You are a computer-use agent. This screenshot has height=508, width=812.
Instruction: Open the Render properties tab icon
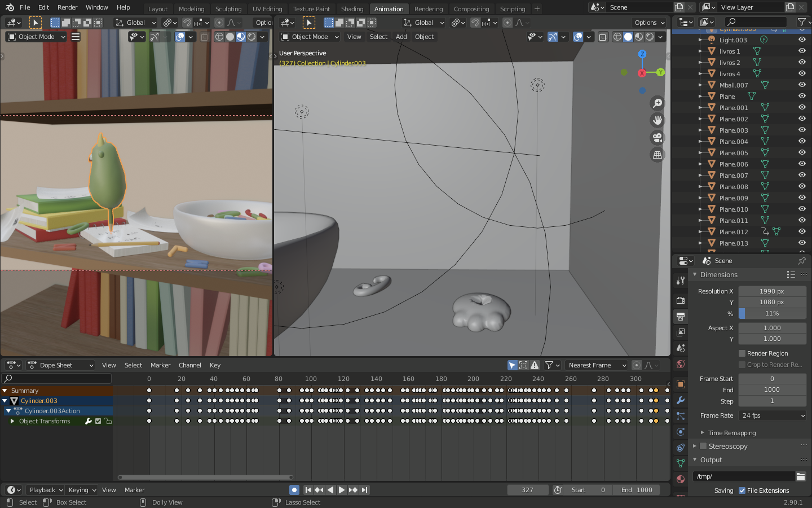click(681, 301)
